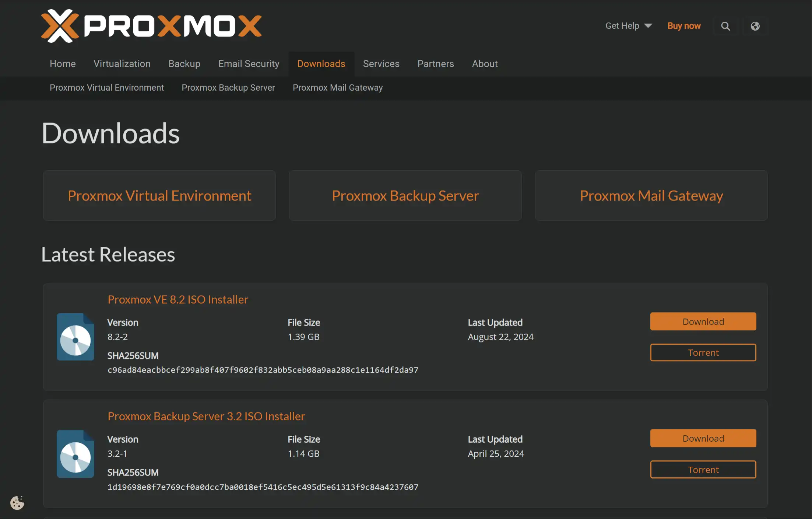The height and width of the screenshot is (519, 812).
Task: Expand the Get Help dropdown
Action: coord(629,26)
